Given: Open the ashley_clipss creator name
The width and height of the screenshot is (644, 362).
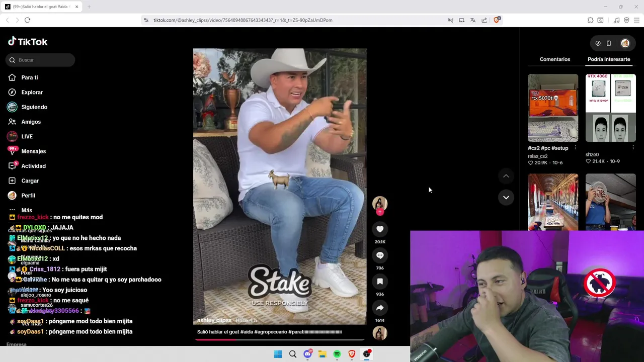Looking at the screenshot, I should point(214,320).
